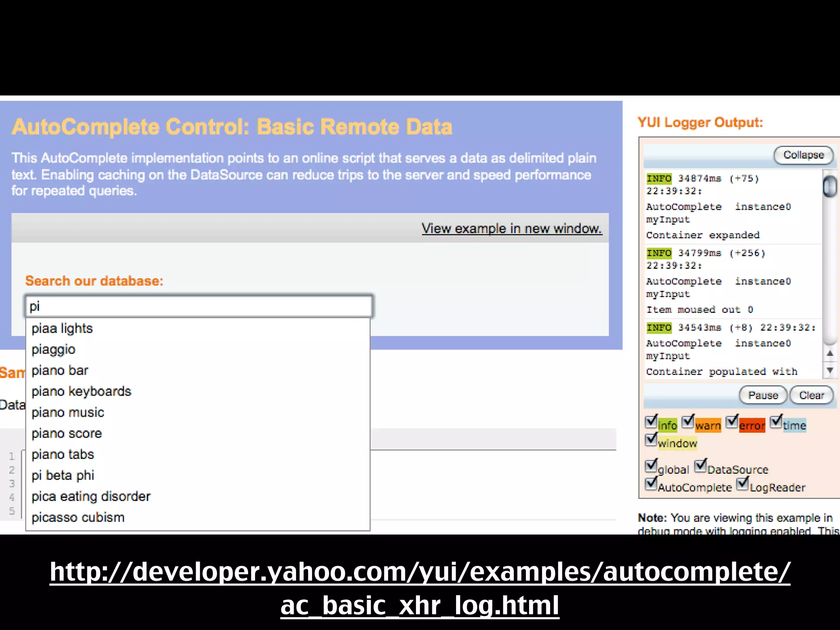This screenshot has height=630, width=840.
Task: Disable the DataSource log source checkbox
Action: tap(700, 466)
